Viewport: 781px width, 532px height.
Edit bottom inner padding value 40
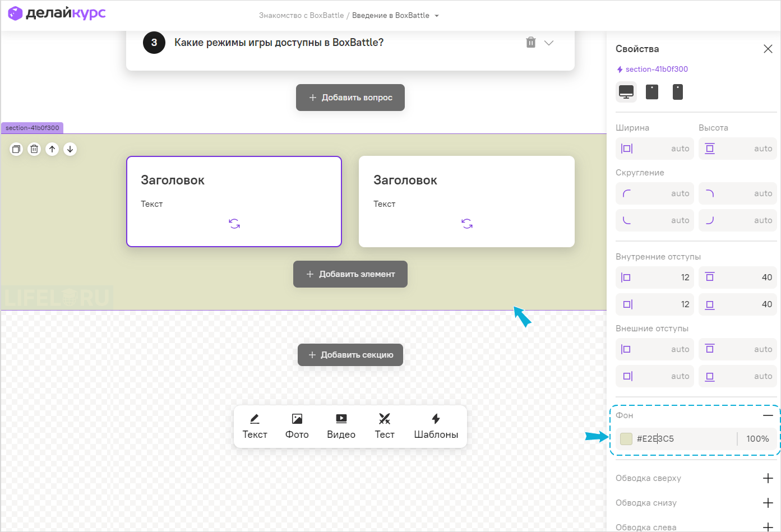(x=738, y=304)
